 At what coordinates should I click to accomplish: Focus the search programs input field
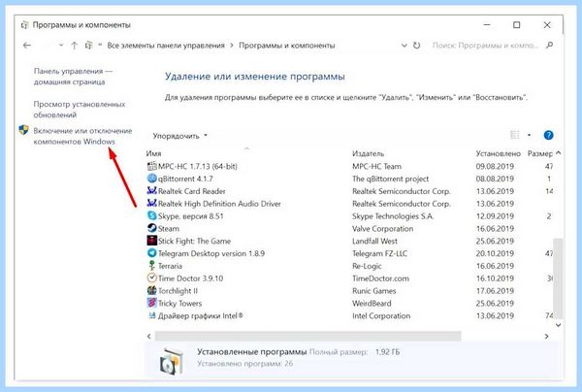(x=485, y=46)
